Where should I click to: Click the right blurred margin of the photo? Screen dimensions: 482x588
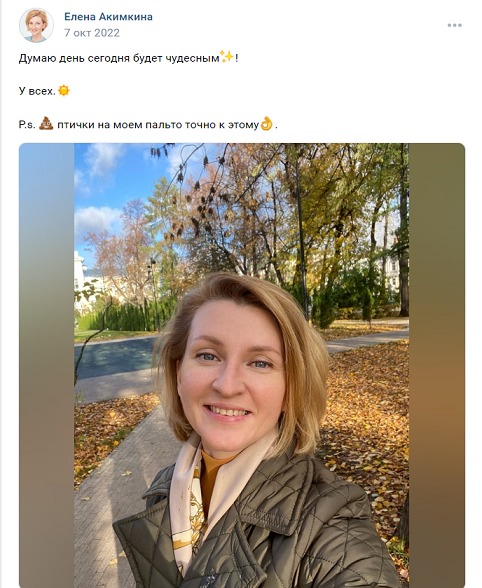437,365
